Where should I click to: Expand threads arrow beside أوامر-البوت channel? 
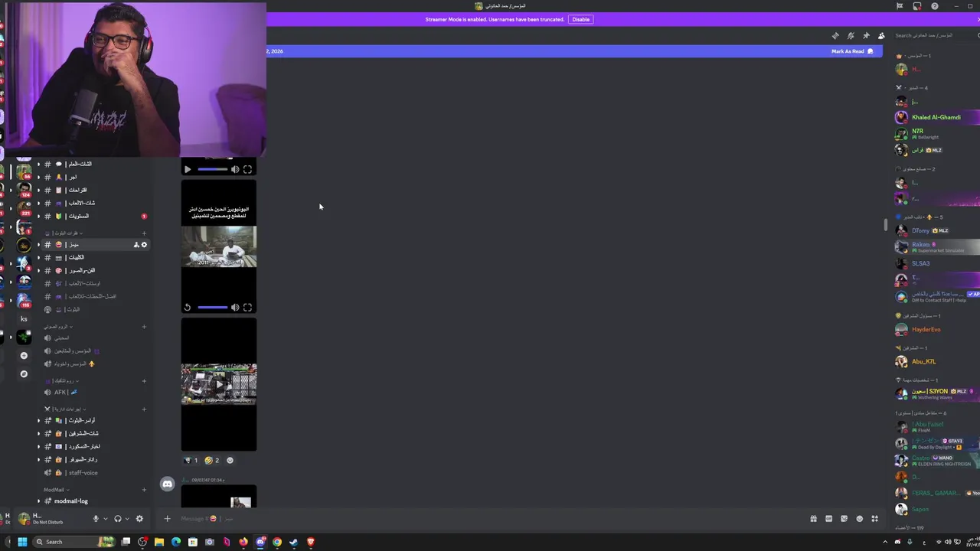pos(38,420)
